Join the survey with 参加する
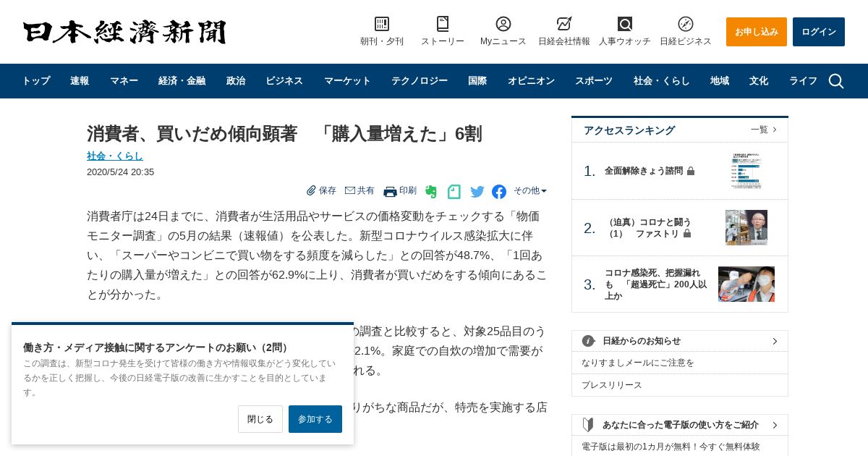 [x=315, y=419]
